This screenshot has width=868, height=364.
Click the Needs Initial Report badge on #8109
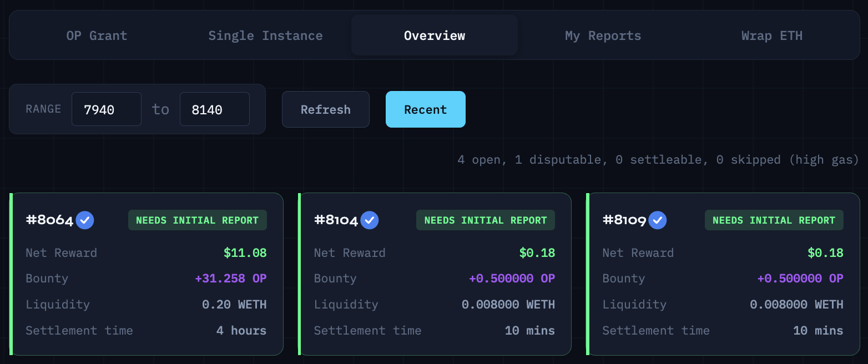(x=774, y=220)
